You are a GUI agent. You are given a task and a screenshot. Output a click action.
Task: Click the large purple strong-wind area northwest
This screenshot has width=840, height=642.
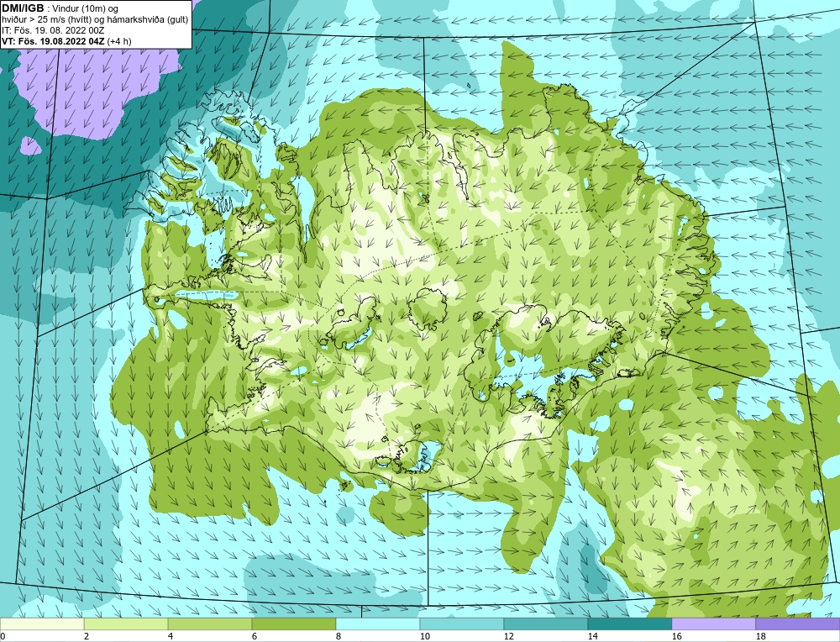click(x=97, y=88)
